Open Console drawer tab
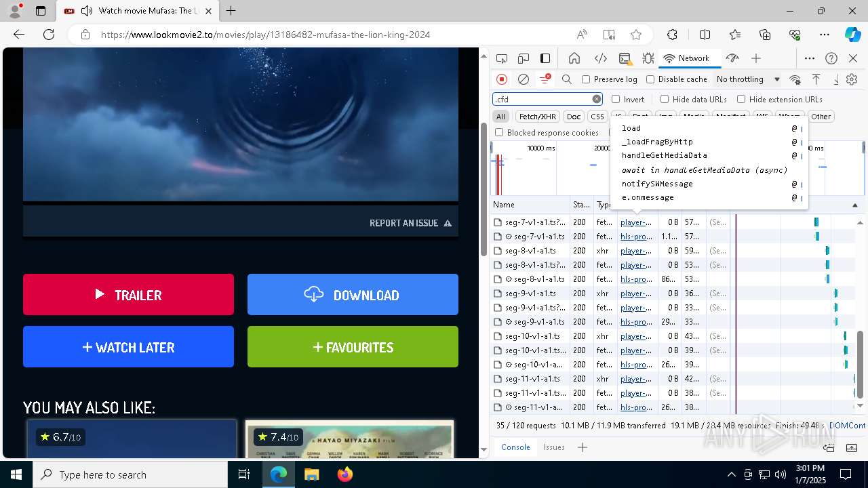The height and width of the screenshot is (488, 868). click(515, 447)
